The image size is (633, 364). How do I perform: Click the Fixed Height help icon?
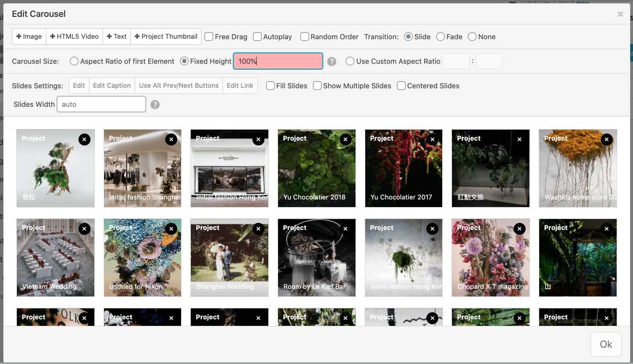331,62
